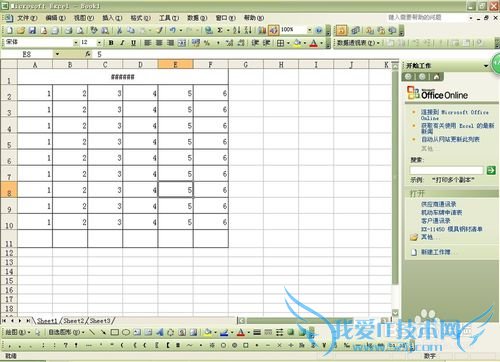Click the Fill Color paint bucket swatch
Viewport: 500px width, 362px height.
click(x=298, y=43)
